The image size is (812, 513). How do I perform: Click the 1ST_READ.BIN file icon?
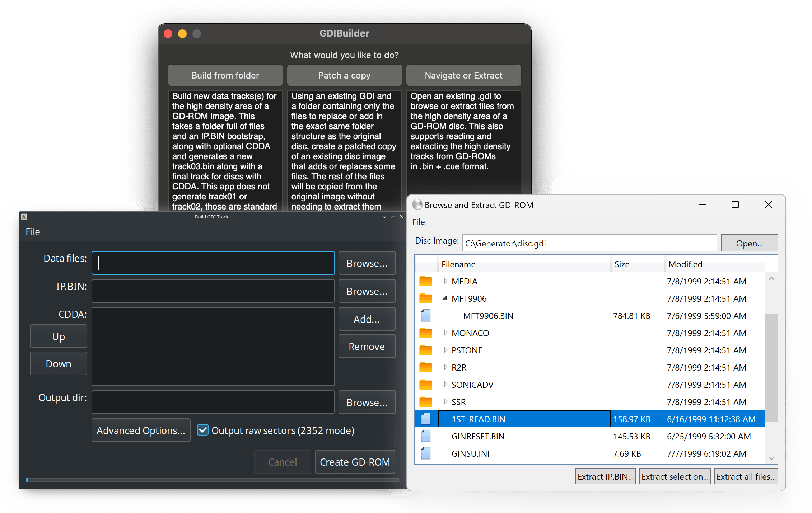(x=426, y=419)
